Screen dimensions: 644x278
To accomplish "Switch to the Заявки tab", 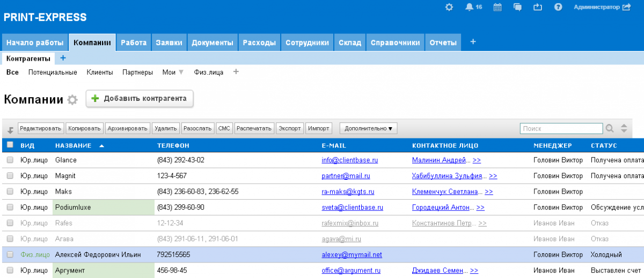I will (x=169, y=42).
